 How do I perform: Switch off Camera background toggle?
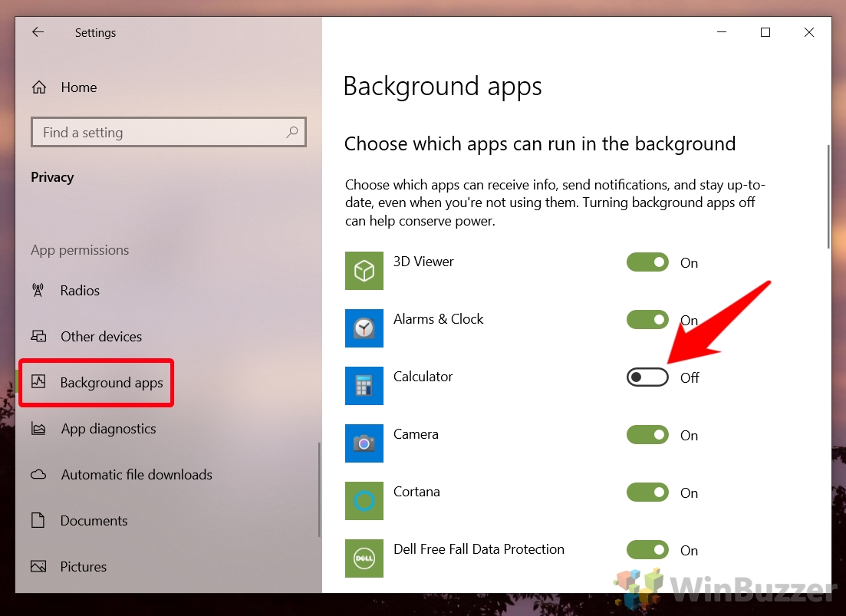click(647, 435)
